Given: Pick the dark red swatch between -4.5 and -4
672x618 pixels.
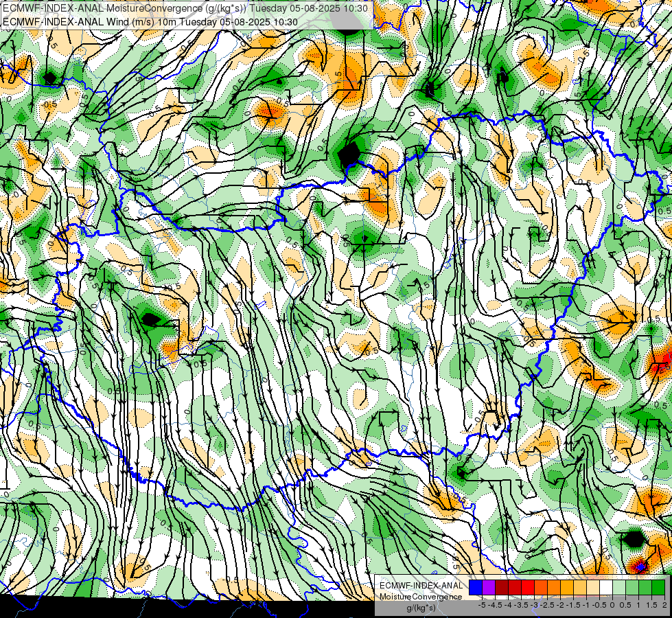Looking at the screenshot, I should click(502, 587).
